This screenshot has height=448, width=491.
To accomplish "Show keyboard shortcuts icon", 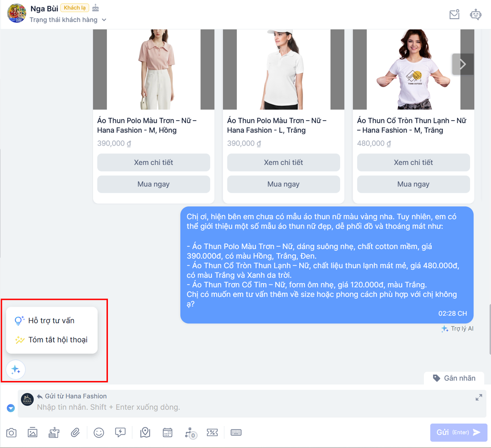I will pyautogui.click(x=235, y=432).
